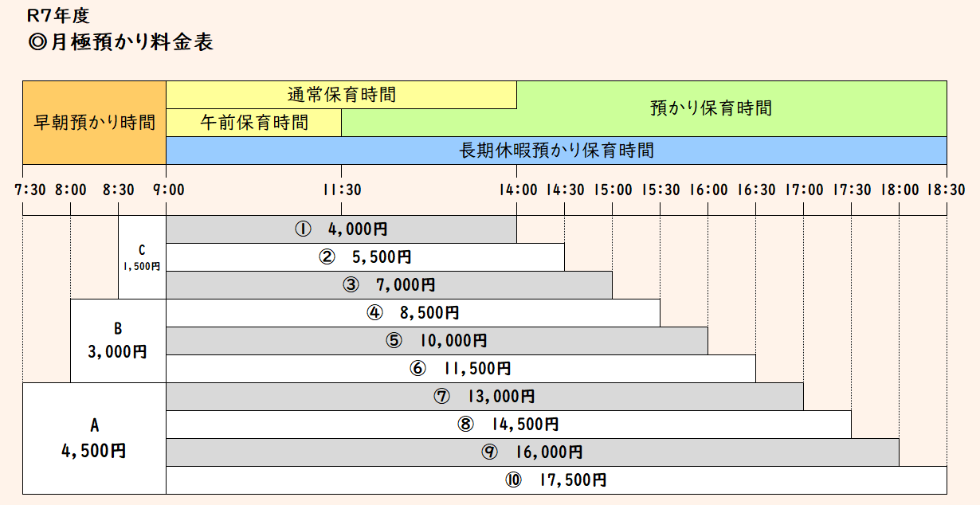980x505 pixels.
Task: Click the 16:30 time label
Action: pos(756,190)
